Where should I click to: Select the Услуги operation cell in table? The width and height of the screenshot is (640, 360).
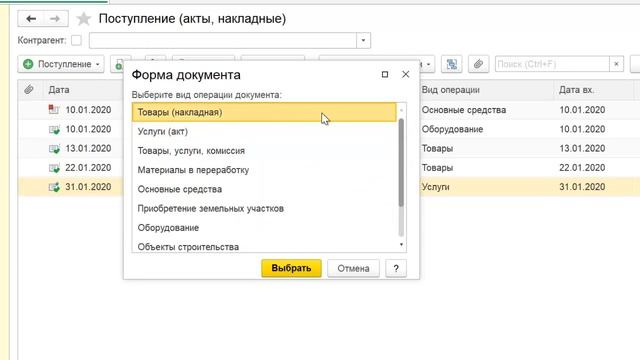coord(436,187)
